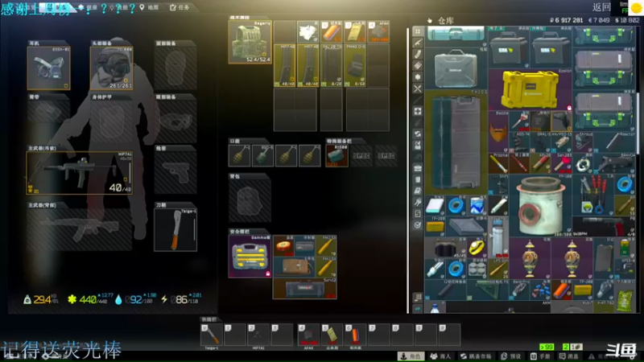Select quick bar slot 6 orange item
Screen dimensions: 644x362
pos(355,335)
